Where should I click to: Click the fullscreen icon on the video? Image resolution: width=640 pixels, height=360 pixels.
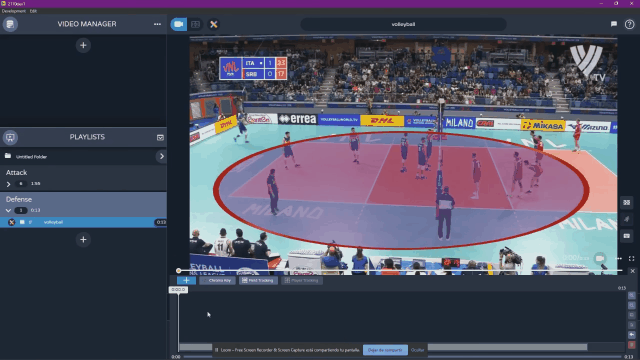click(x=631, y=258)
